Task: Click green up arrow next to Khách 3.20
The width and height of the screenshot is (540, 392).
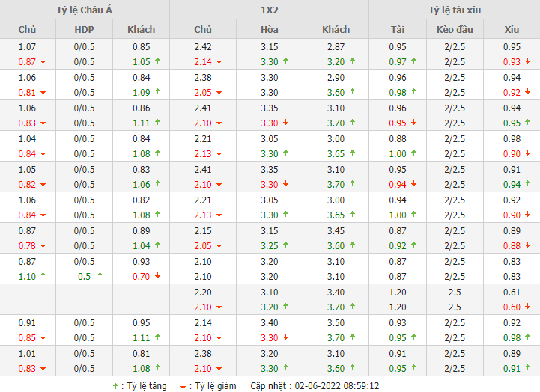Action: point(352,61)
